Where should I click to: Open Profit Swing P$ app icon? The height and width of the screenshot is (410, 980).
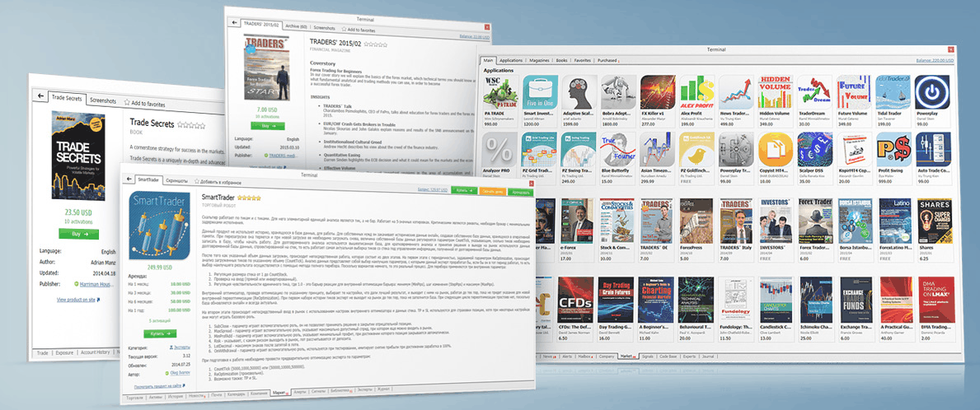coord(893,148)
